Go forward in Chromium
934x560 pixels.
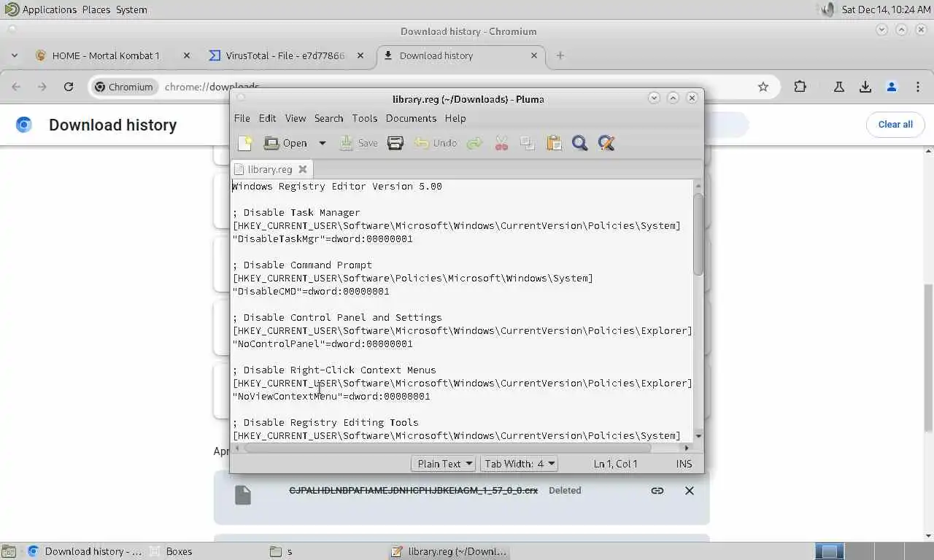[x=42, y=87]
